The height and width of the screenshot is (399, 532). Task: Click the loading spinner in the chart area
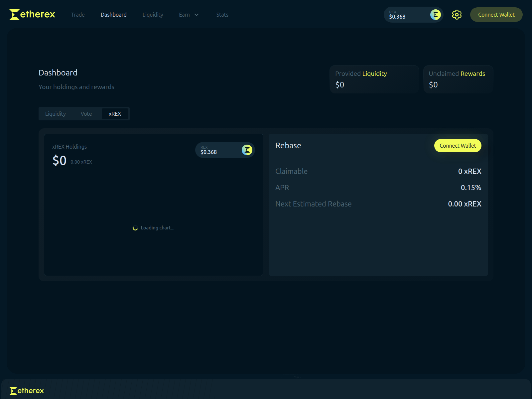click(136, 228)
